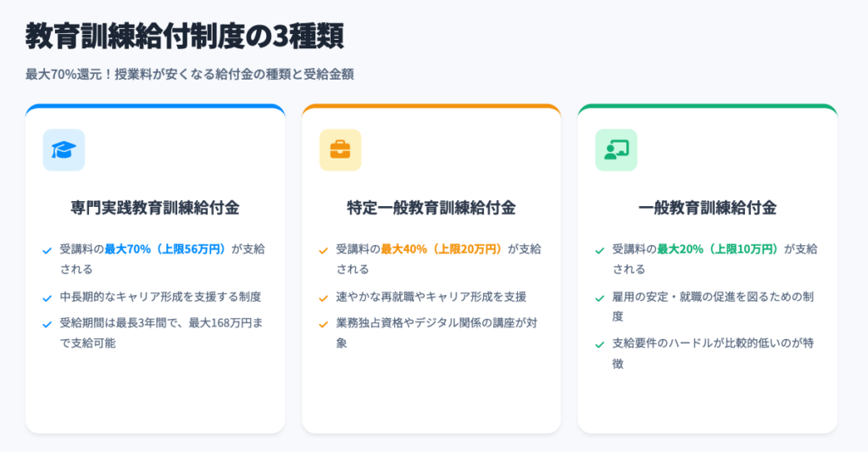The width and height of the screenshot is (868, 452).
Task: Select the 一般教育訓練給付金 card title
Action: pos(708,208)
